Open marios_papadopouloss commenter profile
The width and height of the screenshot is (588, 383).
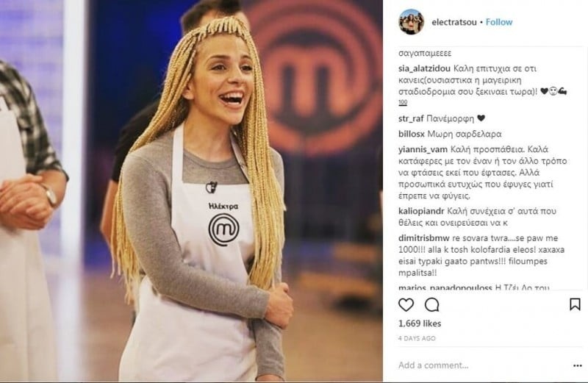[x=445, y=287]
